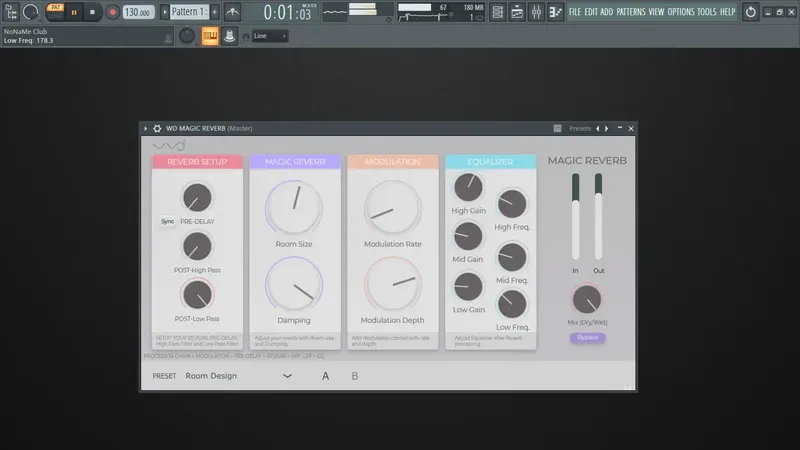The image size is (800, 450).
Task: Open the OPTIONS menu
Action: (x=681, y=12)
